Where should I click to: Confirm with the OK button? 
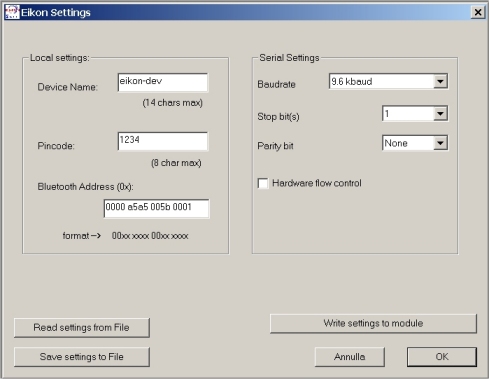click(x=442, y=357)
